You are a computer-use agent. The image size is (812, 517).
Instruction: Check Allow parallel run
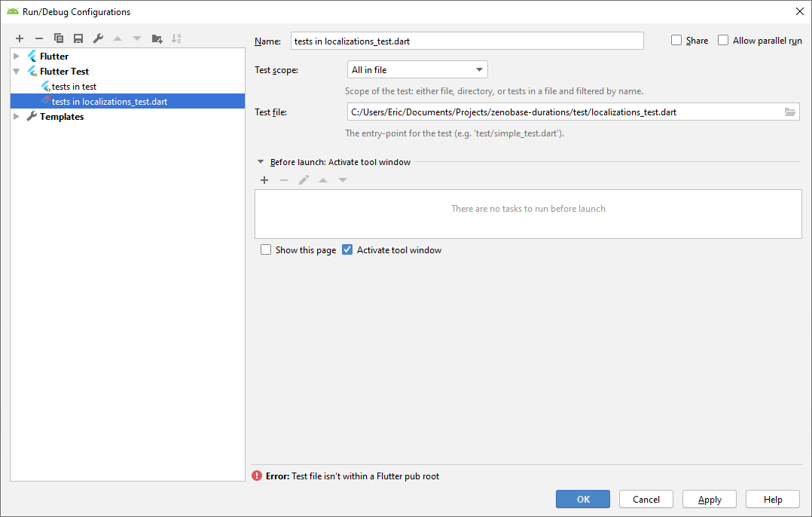pos(722,40)
